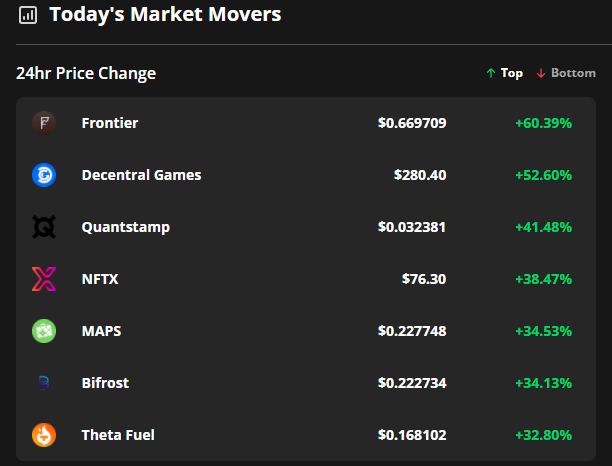
Task: Open the Decentral Games listing
Action: coord(141,175)
